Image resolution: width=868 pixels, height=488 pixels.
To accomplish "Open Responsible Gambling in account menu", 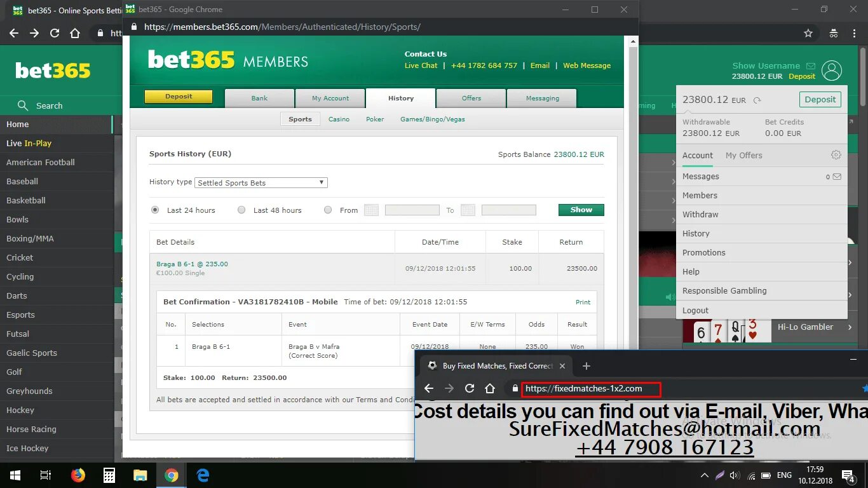I will (761, 291).
